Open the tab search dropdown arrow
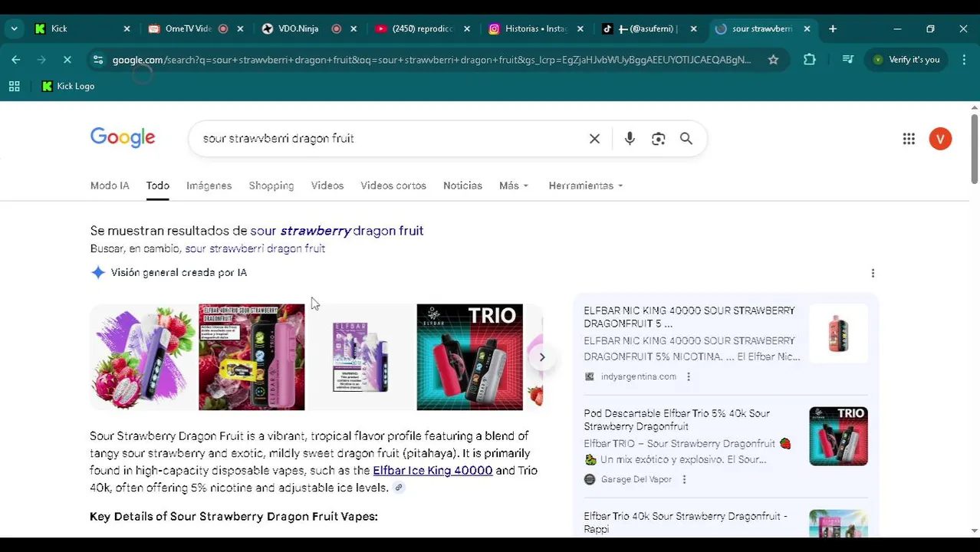The width and height of the screenshot is (980, 552). click(x=14, y=29)
